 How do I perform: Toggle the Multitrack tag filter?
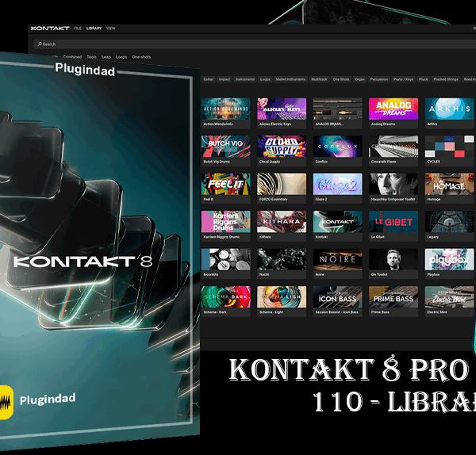tap(320, 79)
